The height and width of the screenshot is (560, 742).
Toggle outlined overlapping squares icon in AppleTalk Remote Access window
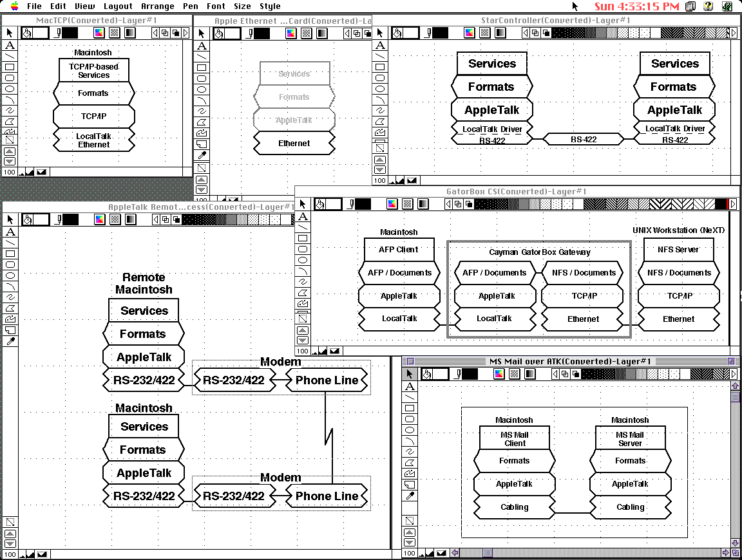[x=166, y=219]
